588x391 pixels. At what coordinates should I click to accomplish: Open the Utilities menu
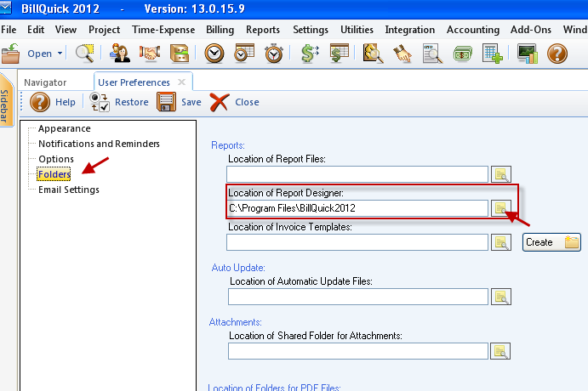pos(357,30)
